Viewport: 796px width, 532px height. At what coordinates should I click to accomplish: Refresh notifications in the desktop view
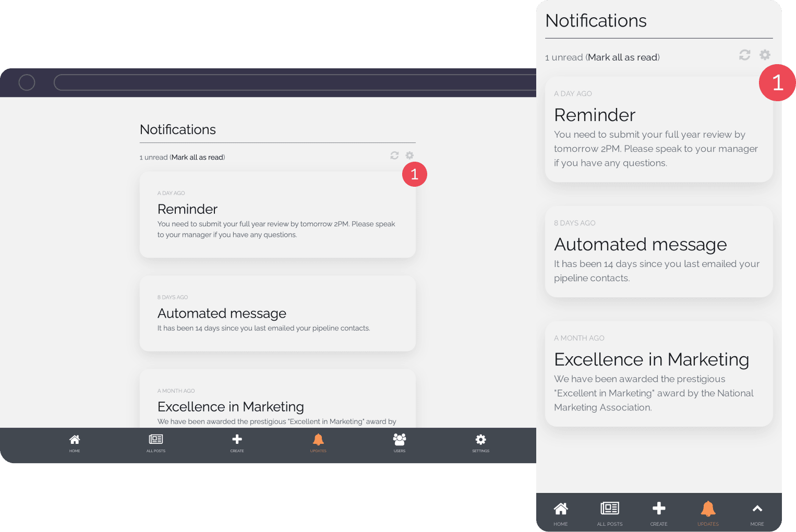tap(394, 155)
